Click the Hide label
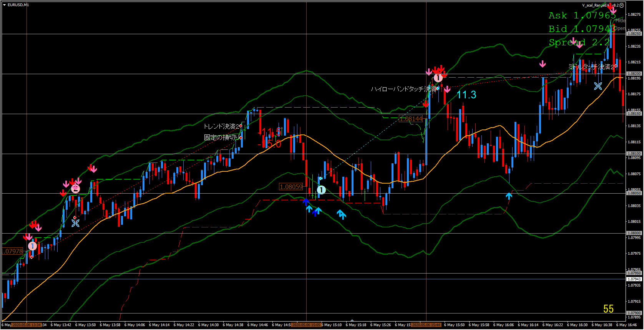This screenshot has width=644, height=330. [x=620, y=21]
